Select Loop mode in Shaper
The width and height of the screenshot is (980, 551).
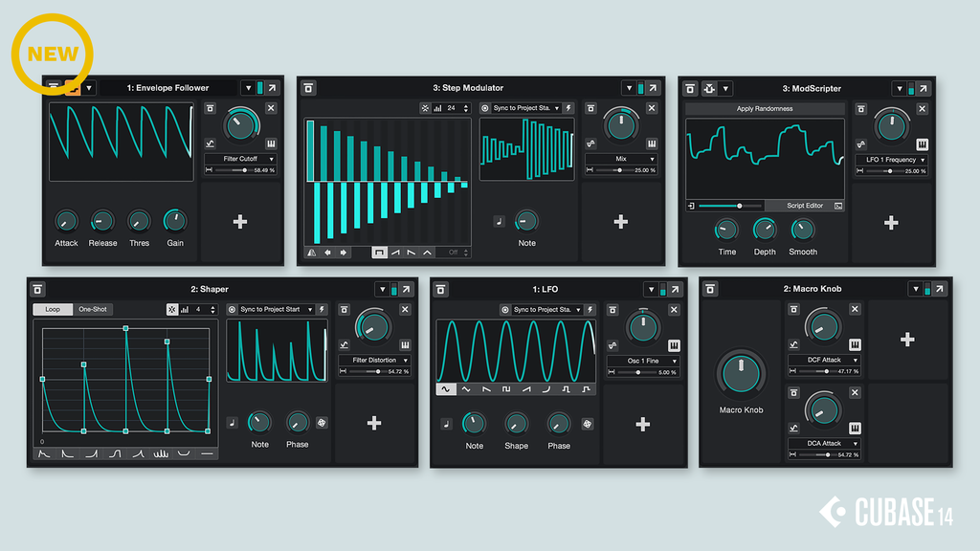pos(54,309)
